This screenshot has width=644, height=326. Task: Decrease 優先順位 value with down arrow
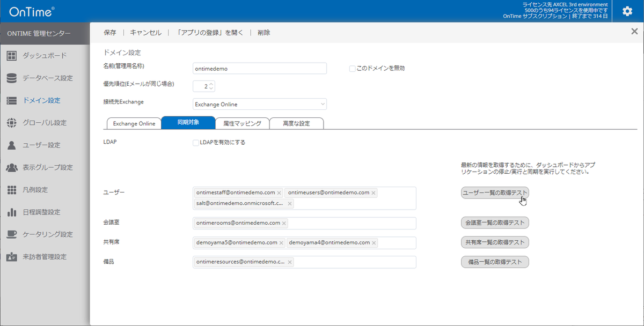tap(211, 88)
